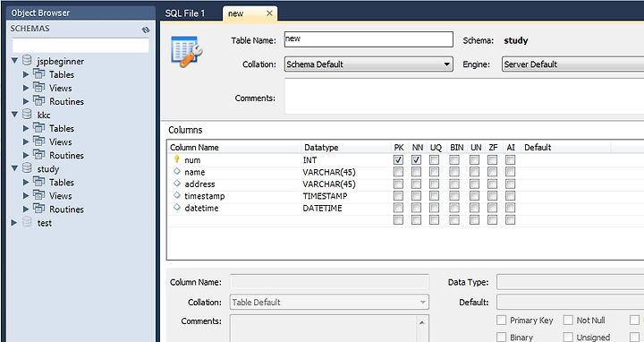Switch to the SQL File 1 tab
The image size is (644, 342).
click(x=185, y=13)
